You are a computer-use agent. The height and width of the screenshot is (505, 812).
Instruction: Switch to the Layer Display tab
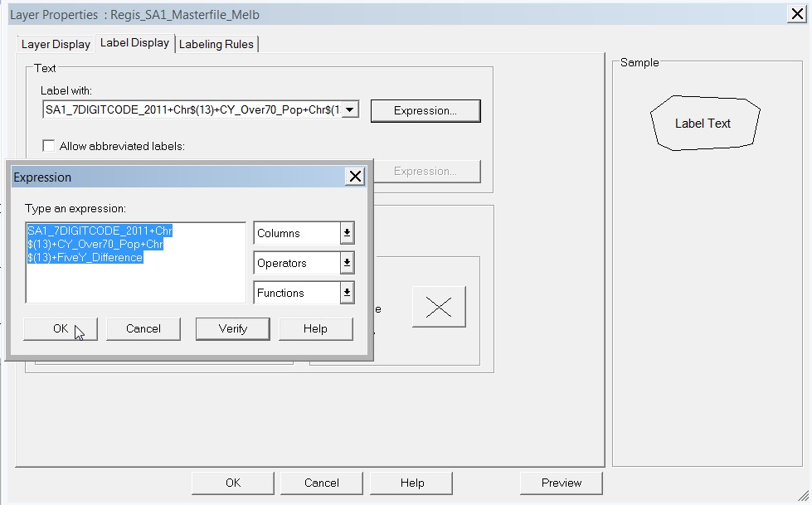point(55,44)
